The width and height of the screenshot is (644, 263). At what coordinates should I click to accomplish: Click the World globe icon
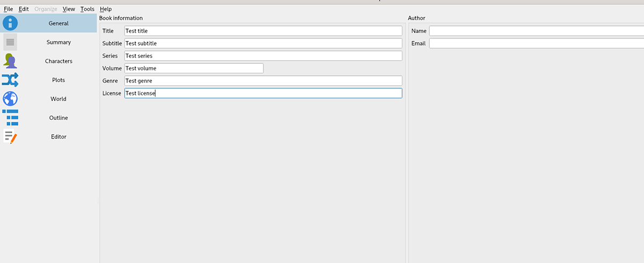(x=10, y=99)
